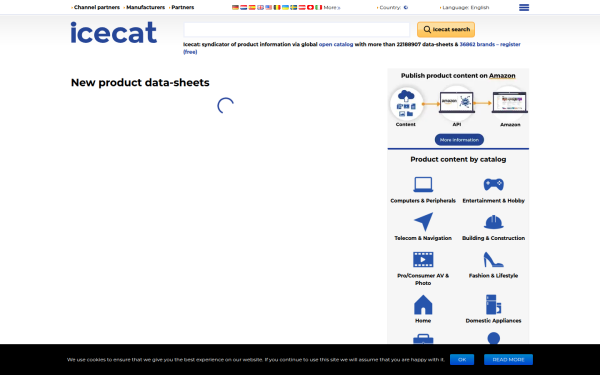Click the icecat logo
600x375 pixels.
tap(114, 33)
